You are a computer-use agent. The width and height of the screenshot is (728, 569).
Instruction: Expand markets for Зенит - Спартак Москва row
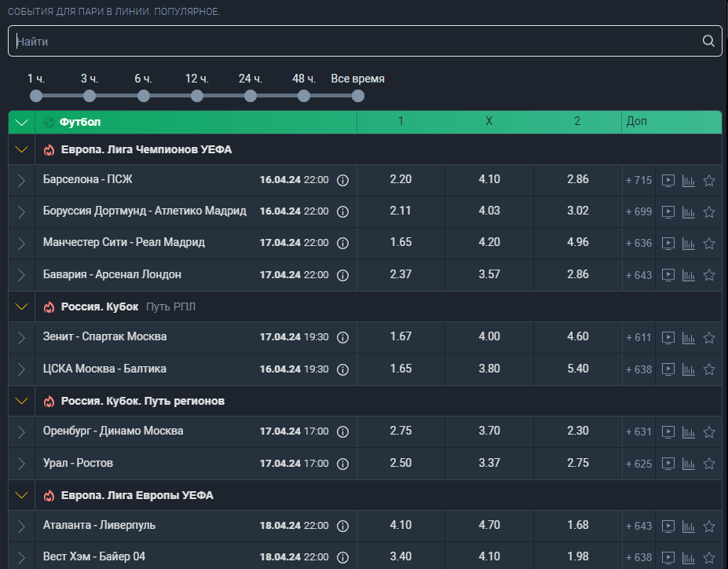21,337
